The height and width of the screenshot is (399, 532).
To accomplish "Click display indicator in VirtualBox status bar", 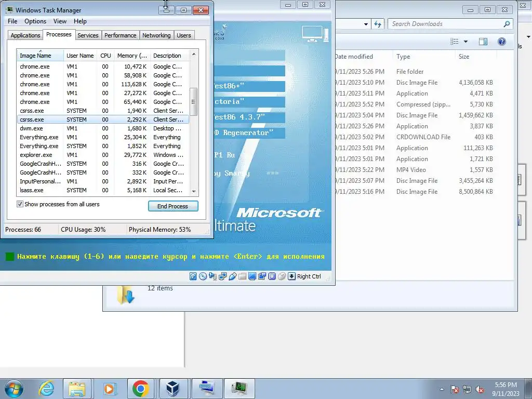I will point(252,276).
